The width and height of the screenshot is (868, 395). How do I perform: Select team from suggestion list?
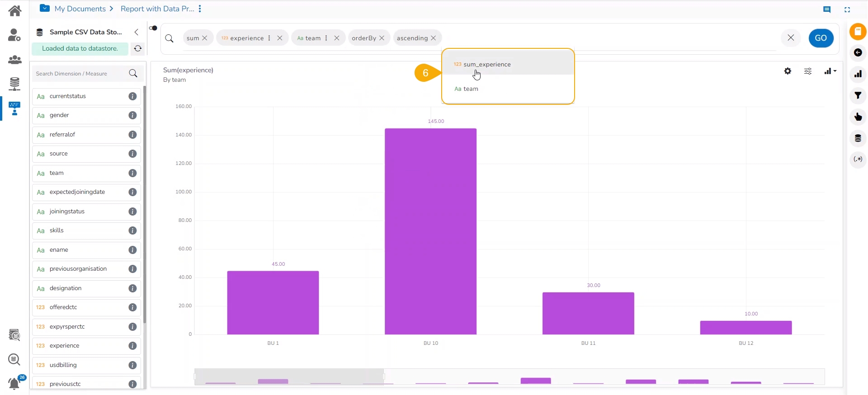(x=508, y=89)
